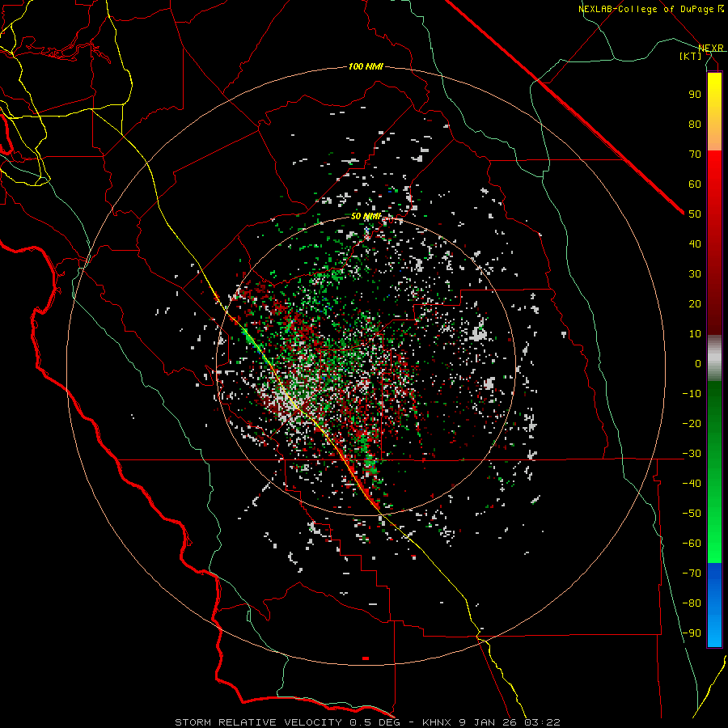Screen dimensions: 728x728
Task: Click the -40 value on the velocity scale
Action: [692, 484]
